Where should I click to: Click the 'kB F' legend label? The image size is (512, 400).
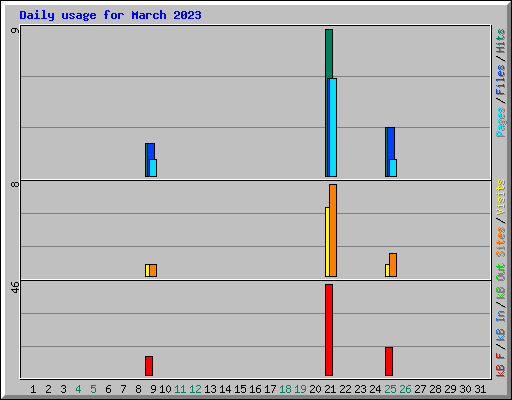pyautogui.click(x=500, y=365)
